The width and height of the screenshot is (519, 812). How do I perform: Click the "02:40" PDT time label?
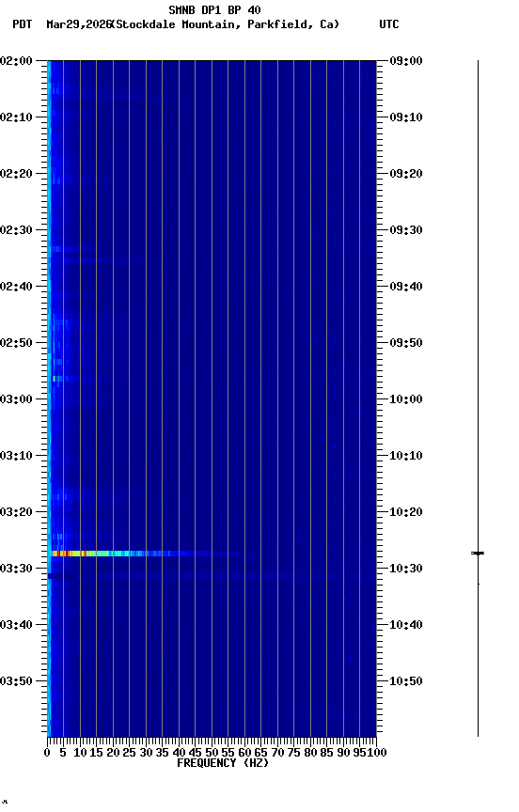click(x=16, y=287)
